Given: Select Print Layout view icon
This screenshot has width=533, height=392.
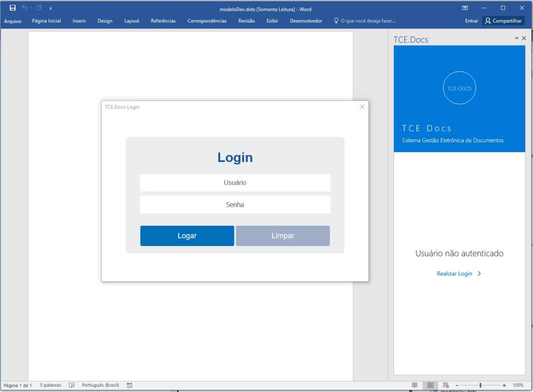Looking at the screenshot, I should (x=430, y=385).
